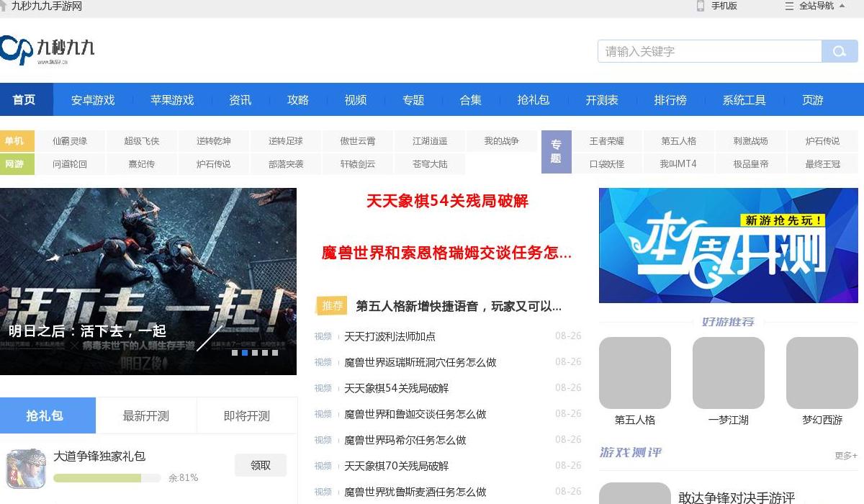This screenshot has width=864, height=504.
Task: Click the magnifier search button
Action: pos(840,51)
